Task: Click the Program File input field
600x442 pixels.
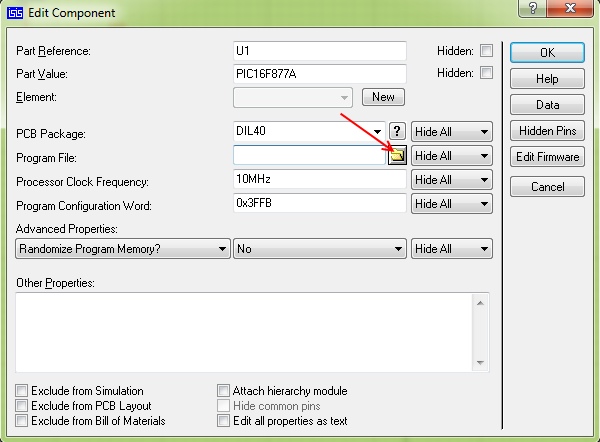Action: [310, 156]
